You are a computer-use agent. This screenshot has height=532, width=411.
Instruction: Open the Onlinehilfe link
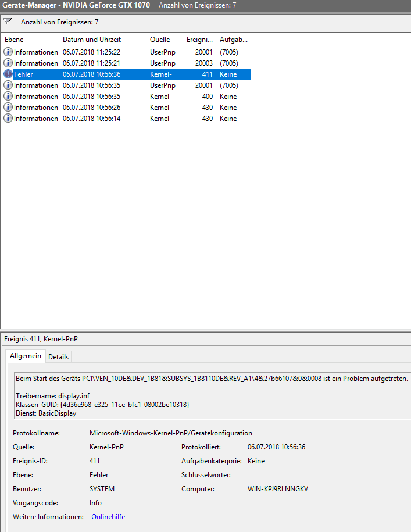click(108, 517)
